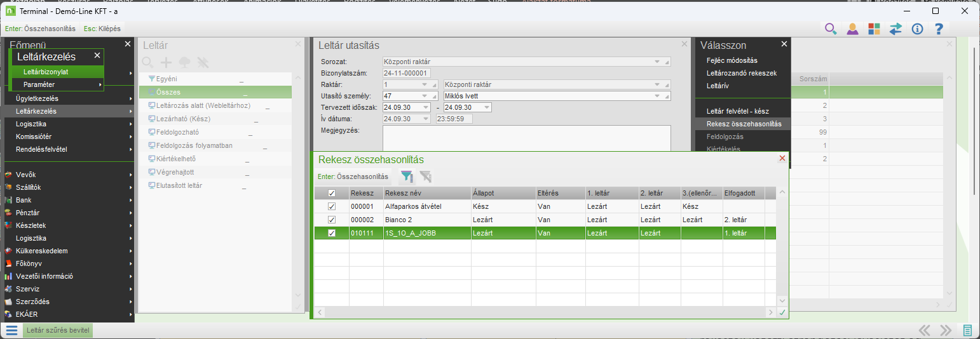Click the compare table vertical scrollbar up arrow

pyautogui.click(x=782, y=192)
